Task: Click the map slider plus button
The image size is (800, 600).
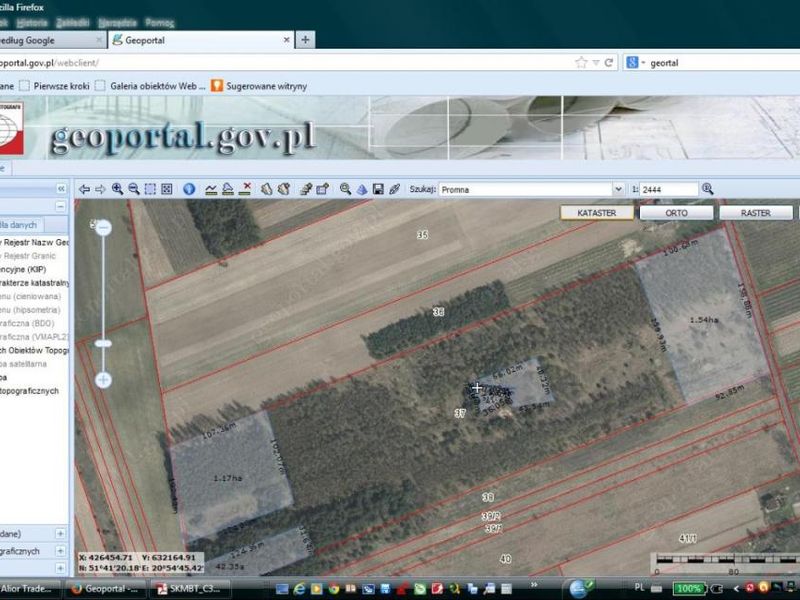Action: [104, 380]
